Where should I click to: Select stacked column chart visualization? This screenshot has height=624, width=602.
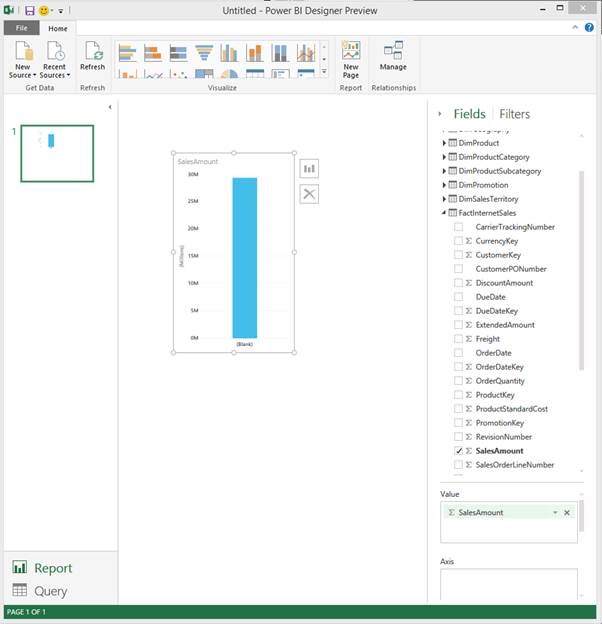[255, 53]
